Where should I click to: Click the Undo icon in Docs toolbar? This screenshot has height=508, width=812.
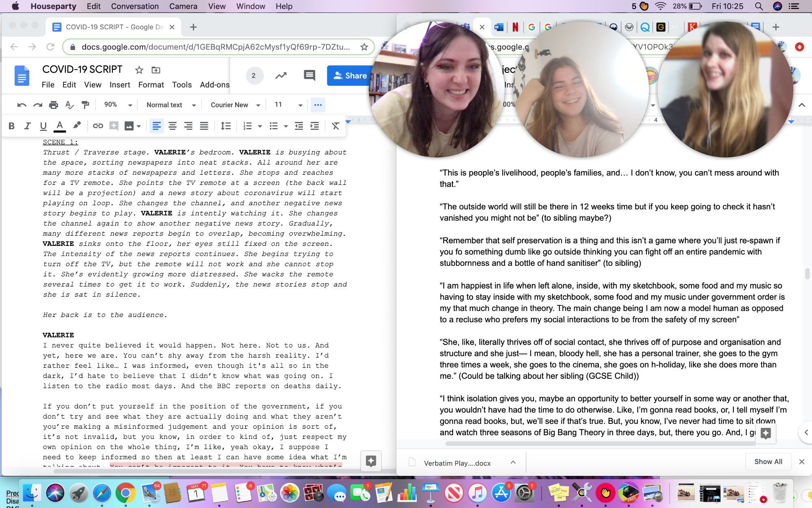click(x=22, y=105)
